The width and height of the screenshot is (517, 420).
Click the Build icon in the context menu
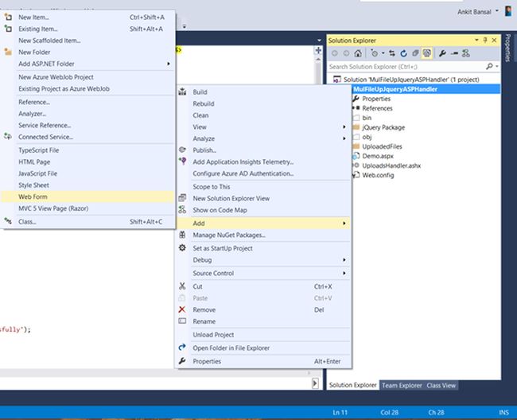tap(182, 91)
